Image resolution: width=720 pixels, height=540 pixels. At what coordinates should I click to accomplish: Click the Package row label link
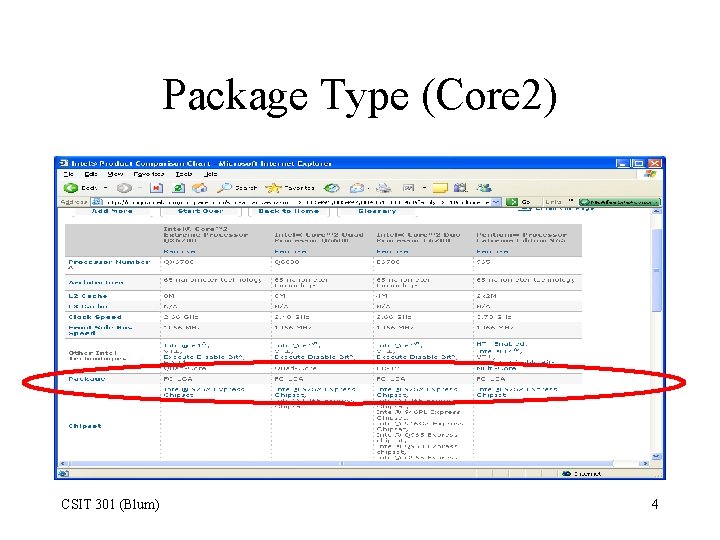(x=86, y=379)
